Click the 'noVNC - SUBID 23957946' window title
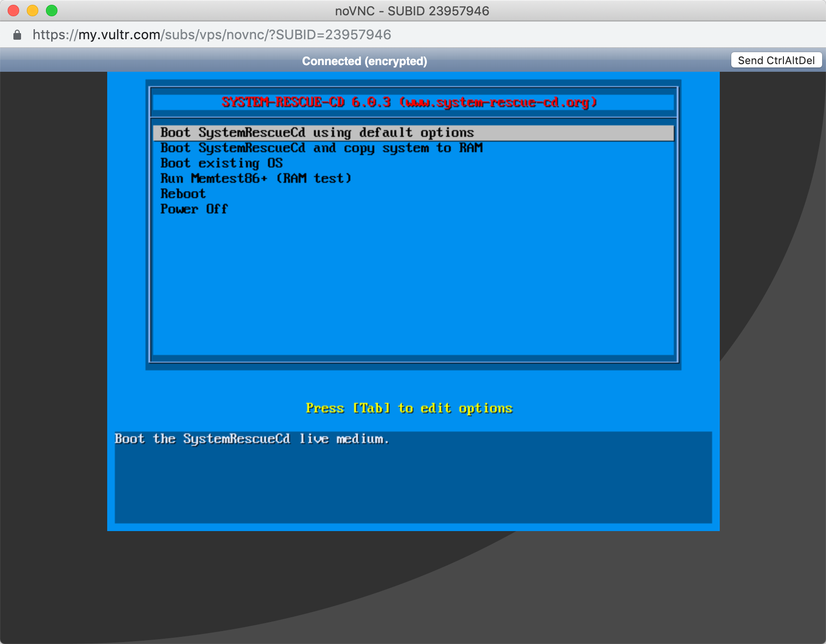Viewport: 826px width, 644px height. tap(412, 11)
